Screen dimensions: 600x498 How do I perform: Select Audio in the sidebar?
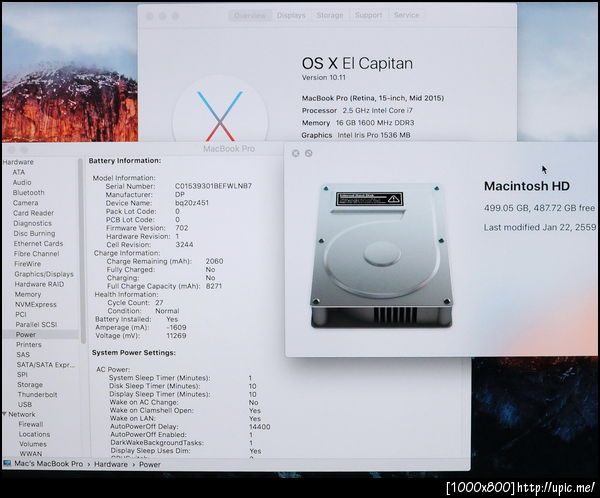[x=22, y=183]
